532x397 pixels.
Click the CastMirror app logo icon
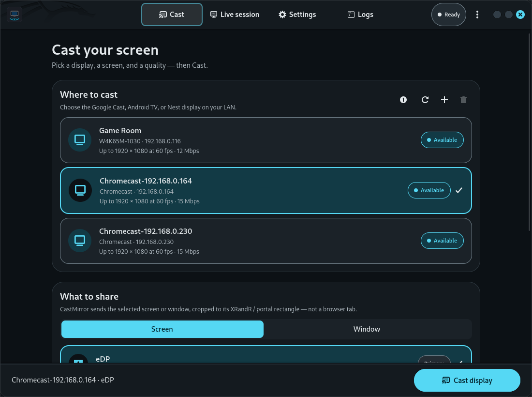[x=14, y=15]
